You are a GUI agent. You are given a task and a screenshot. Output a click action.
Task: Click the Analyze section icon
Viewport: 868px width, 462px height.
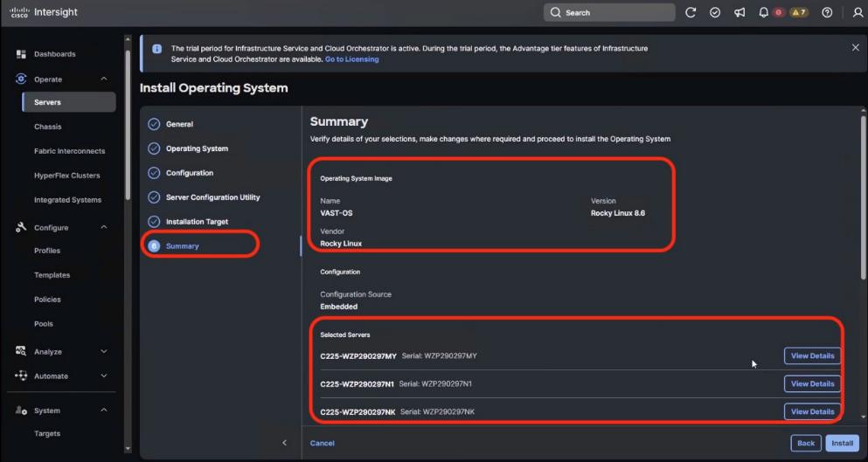[x=21, y=351]
